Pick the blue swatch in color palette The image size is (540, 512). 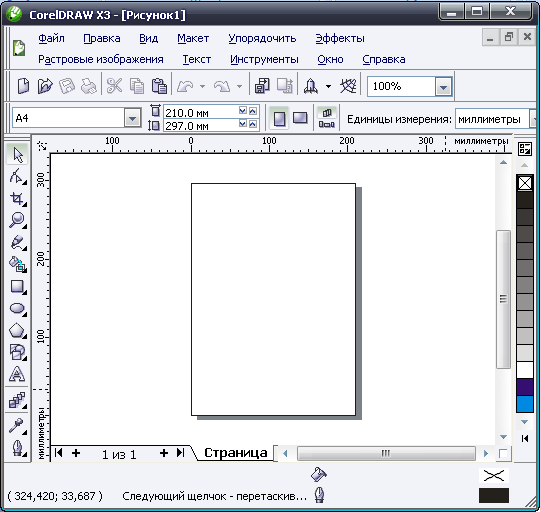[x=525, y=403]
